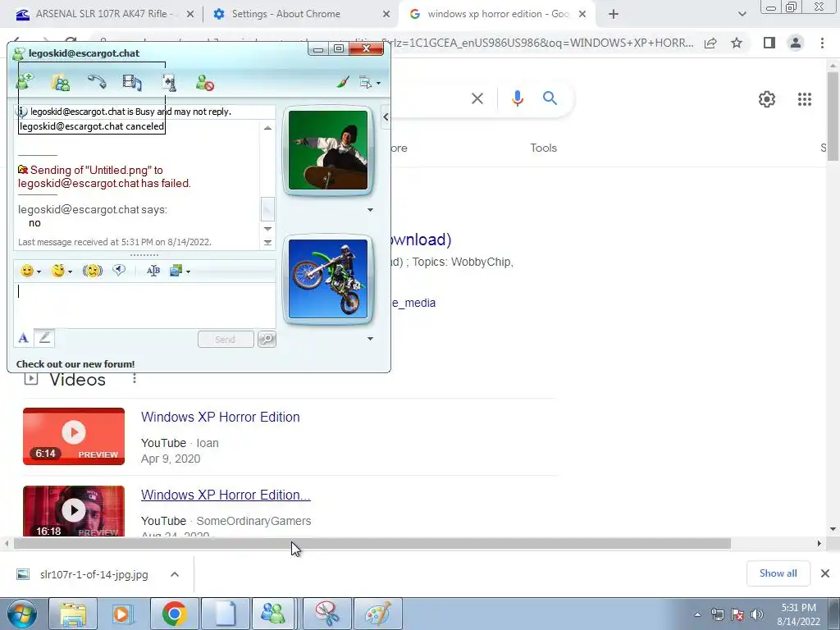This screenshot has width=840, height=630.
Task: Open the Chrome three-dot menu
Action: click(822, 43)
